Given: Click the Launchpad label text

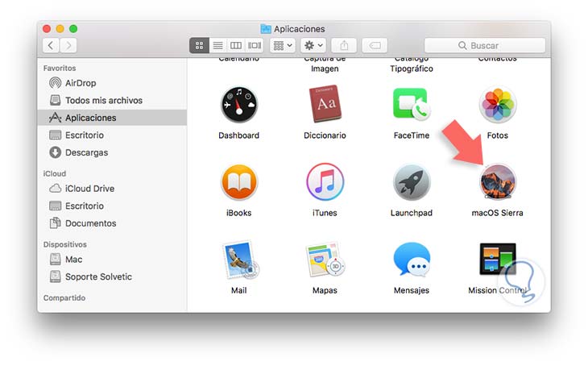Looking at the screenshot, I should coord(412,213).
